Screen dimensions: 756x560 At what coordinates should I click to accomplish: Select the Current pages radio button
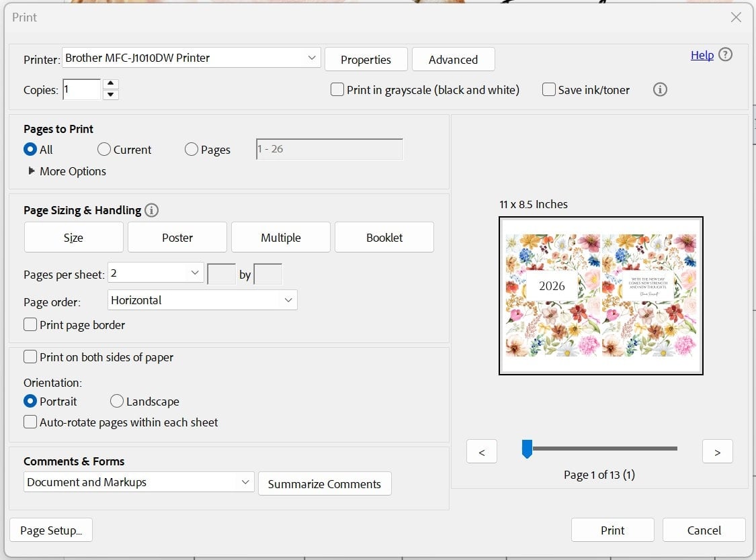coord(104,149)
